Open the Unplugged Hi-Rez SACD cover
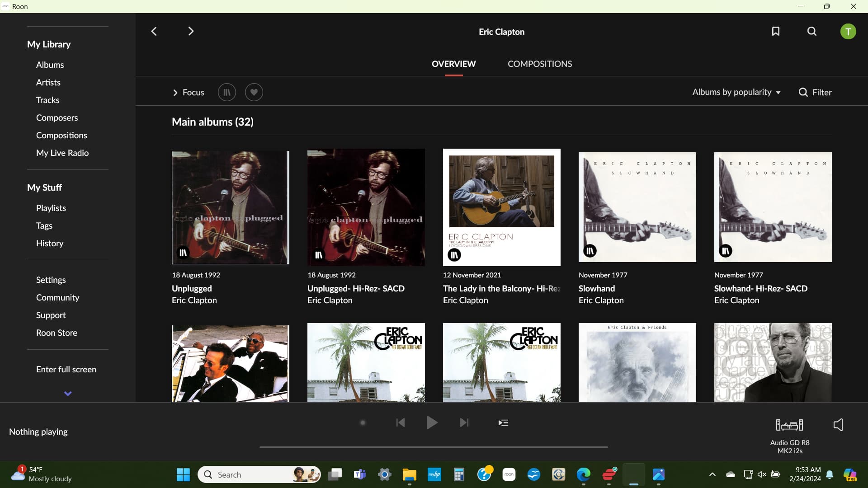This screenshot has width=868, height=488. (366, 207)
